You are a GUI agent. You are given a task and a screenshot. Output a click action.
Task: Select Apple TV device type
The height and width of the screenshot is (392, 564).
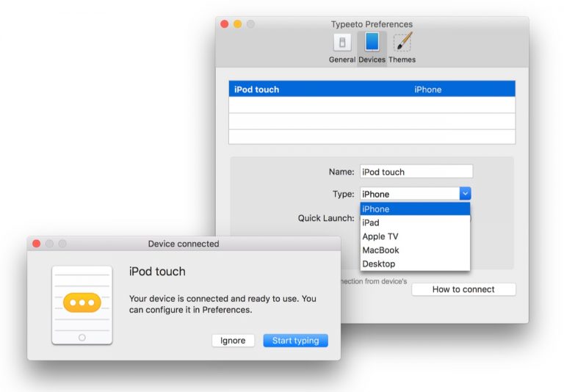point(414,236)
